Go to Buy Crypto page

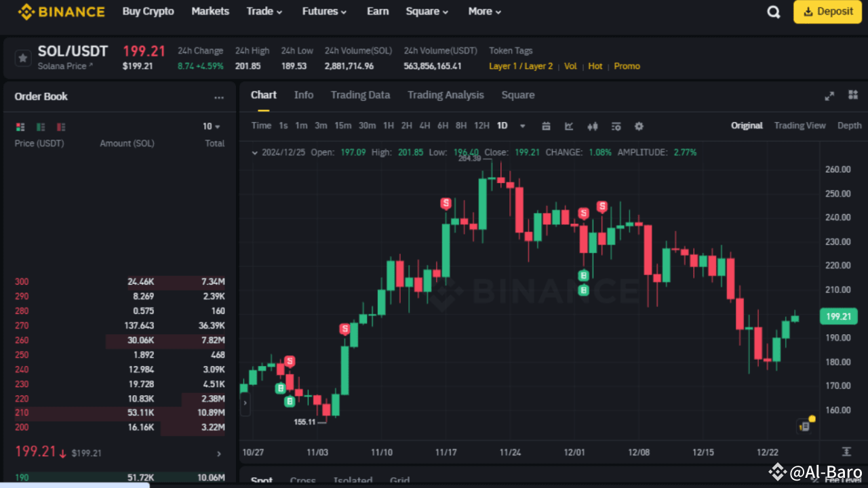[148, 12]
